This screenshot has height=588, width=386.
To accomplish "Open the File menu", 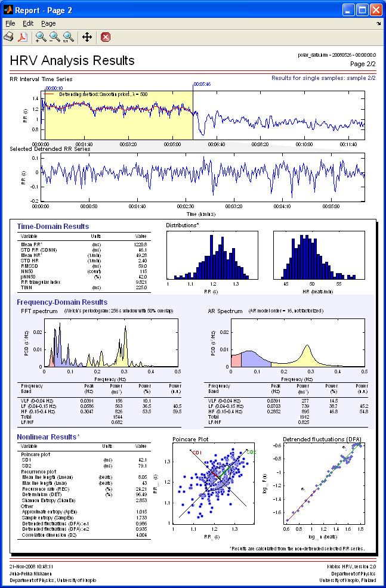I will click(x=10, y=23).
